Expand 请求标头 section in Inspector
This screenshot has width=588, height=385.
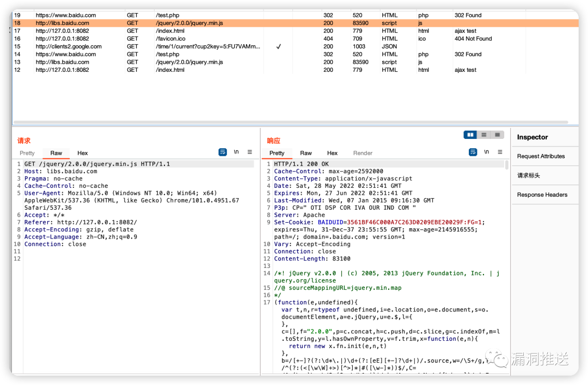coord(529,175)
